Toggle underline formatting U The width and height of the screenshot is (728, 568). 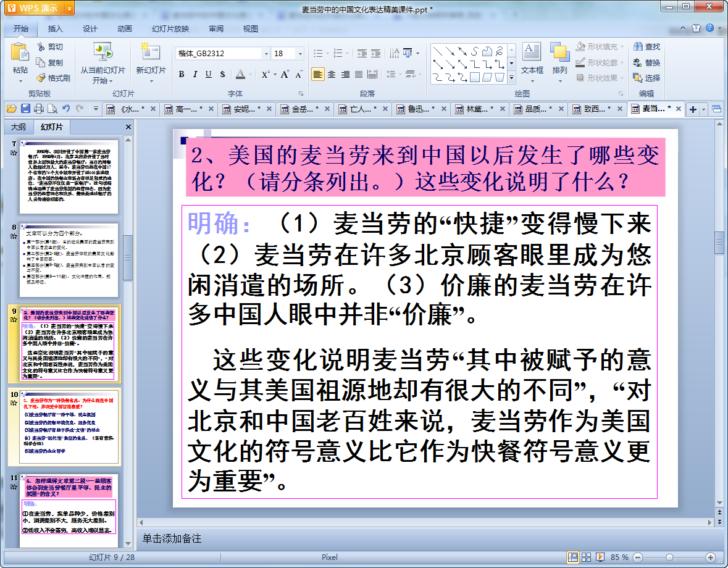(209, 74)
